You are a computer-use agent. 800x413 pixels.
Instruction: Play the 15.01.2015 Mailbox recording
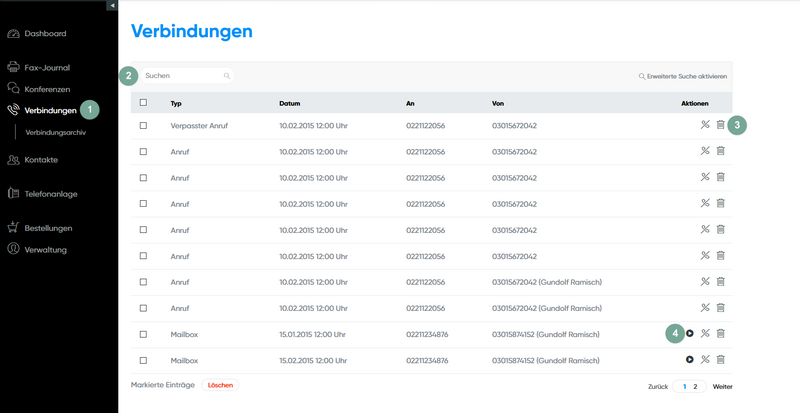pos(690,333)
